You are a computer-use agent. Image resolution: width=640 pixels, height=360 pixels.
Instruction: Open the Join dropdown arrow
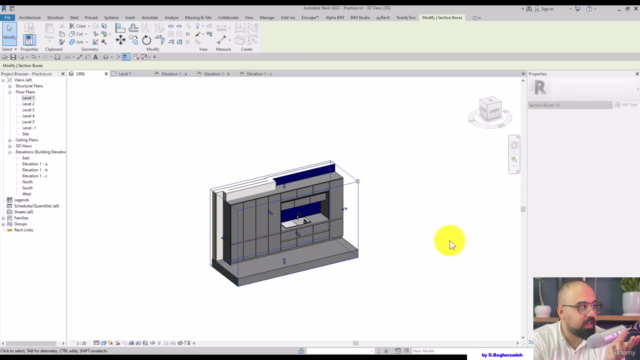point(87,42)
